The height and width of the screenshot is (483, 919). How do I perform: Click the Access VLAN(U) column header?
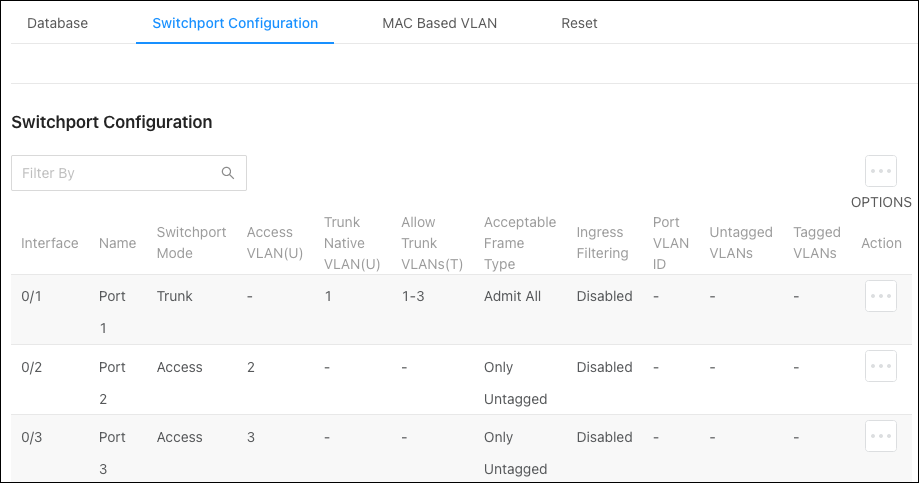tap(275, 243)
